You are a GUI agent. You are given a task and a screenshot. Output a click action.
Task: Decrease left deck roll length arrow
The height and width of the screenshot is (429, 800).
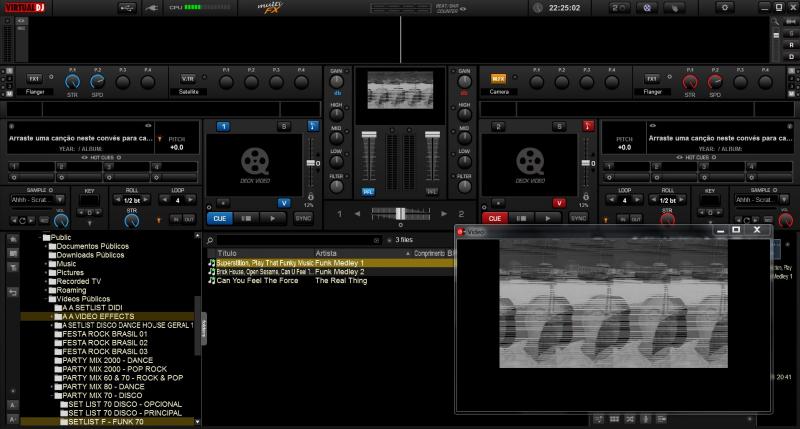[x=118, y=200]
